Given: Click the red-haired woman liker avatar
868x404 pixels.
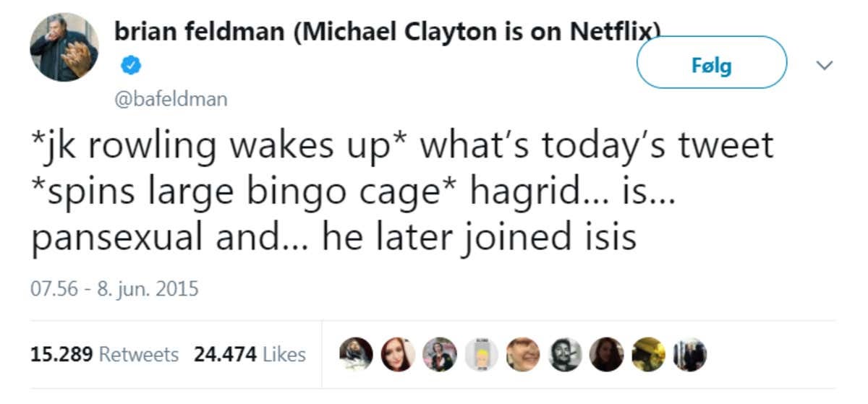Looking at the screenshot, I should click(x=397, y=354).
